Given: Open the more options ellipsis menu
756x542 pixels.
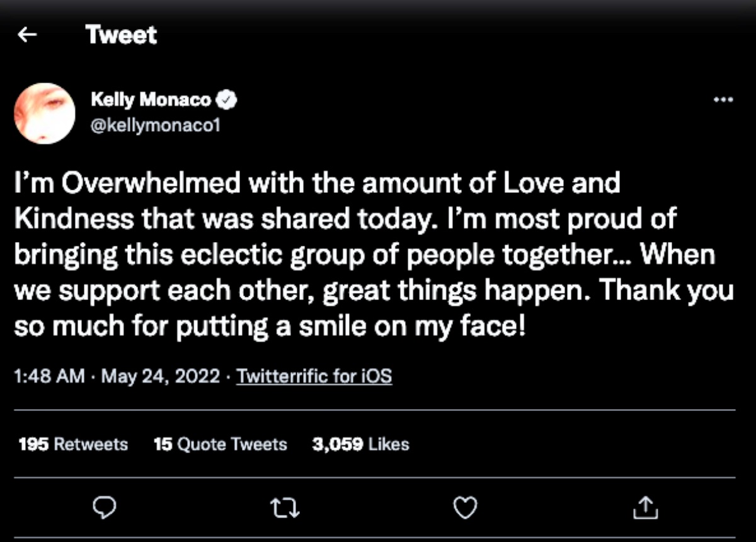Looking at the screenshot, I should coord(723,100).
